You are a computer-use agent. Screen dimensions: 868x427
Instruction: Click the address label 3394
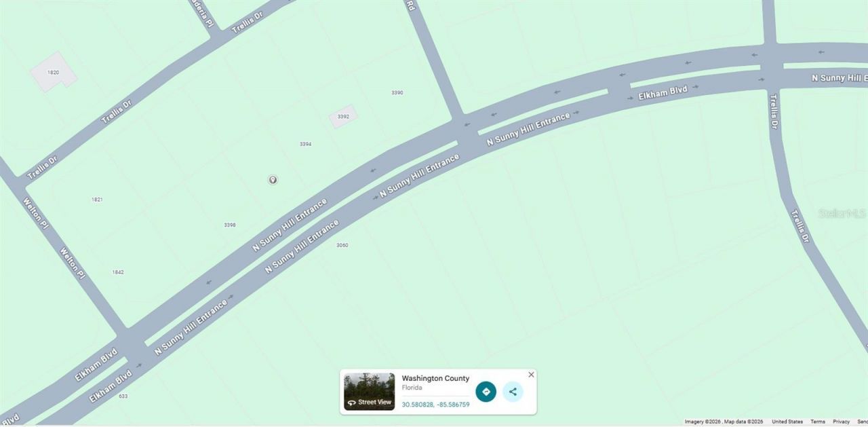click(x=306, y=144)
